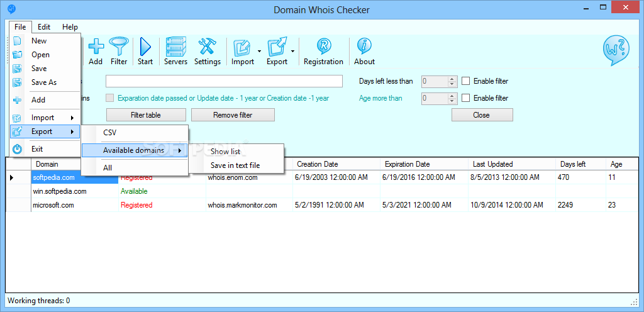Click the Registered status for microsoft.com
644x312 pixels.
pos(162,205)
